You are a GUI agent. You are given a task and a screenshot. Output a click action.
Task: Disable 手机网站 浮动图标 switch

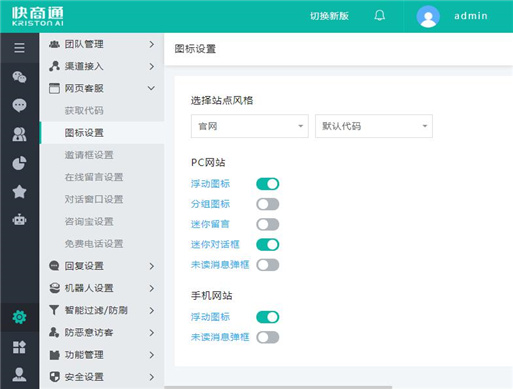[268, 317]
